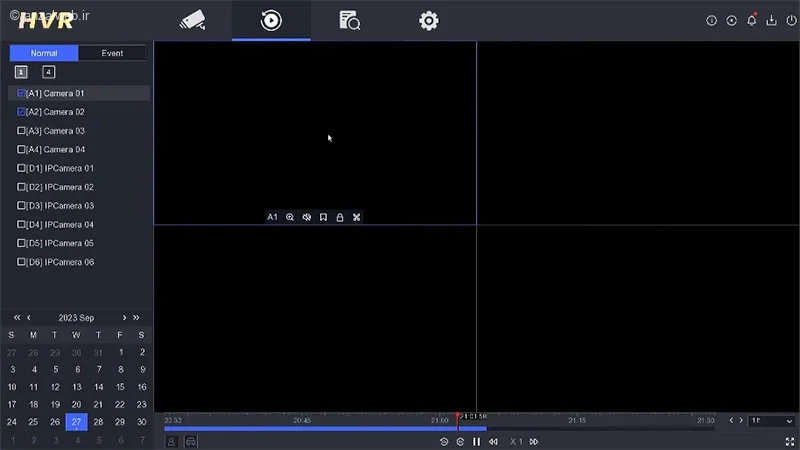Open the alarm bell notifications
This screenshot has height=450, width=800.
click(x=752, y=20)
